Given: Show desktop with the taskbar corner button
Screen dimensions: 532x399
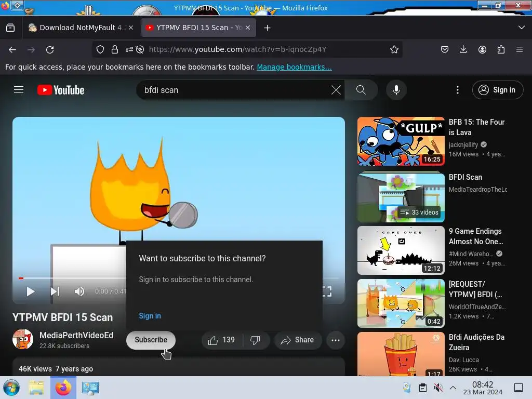Looking at the screenshot, I should [518, 388].
